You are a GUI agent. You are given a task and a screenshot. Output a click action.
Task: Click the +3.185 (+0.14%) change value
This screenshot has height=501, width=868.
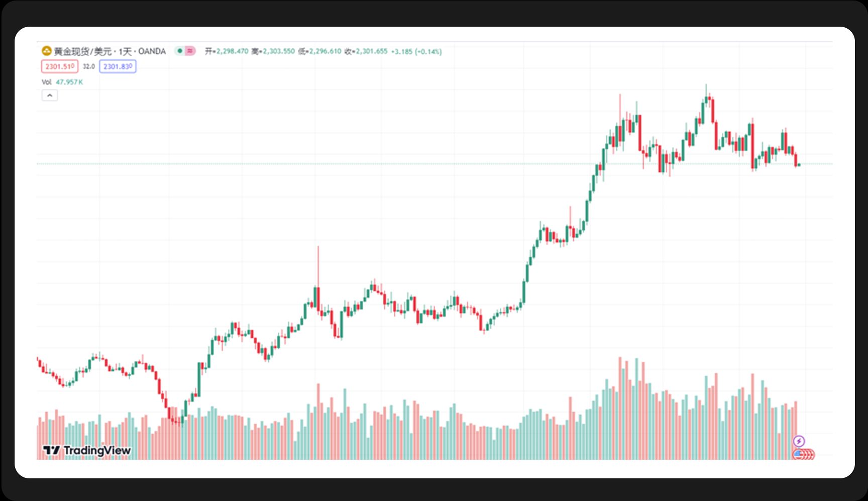click(416, 51)
